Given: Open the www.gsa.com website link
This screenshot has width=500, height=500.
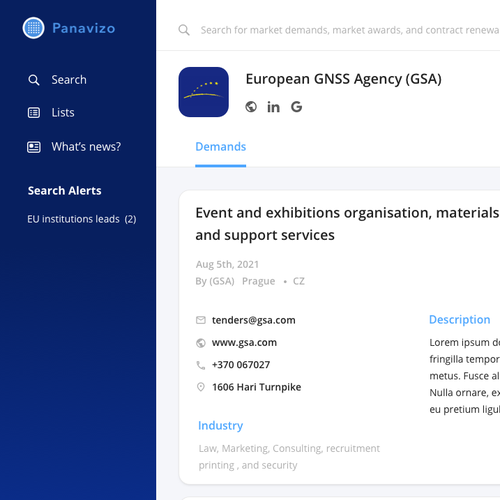Looking at the screenshot, I should 244,342.
